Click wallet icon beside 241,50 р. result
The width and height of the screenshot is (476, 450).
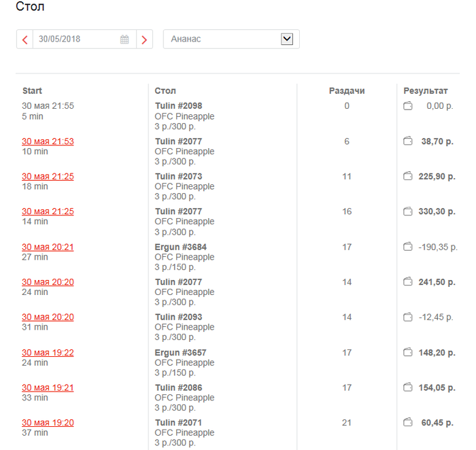(408, 282)
